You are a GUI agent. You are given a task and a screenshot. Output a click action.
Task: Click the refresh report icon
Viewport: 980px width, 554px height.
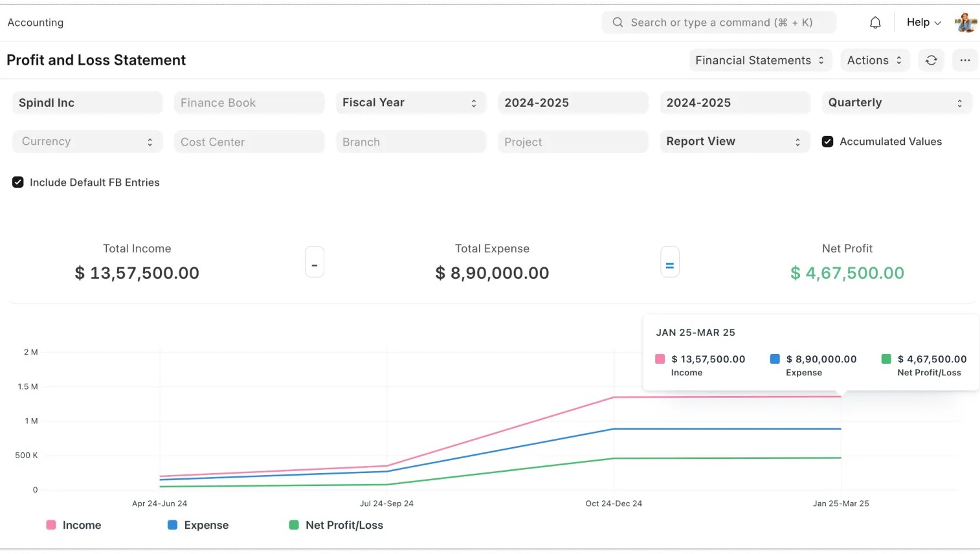pyautogui.click(x=931, y=60)
